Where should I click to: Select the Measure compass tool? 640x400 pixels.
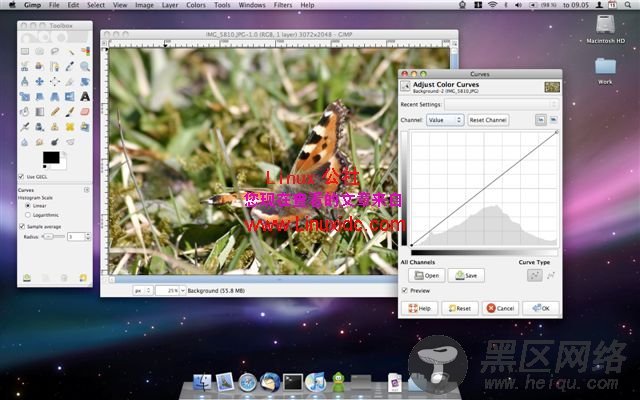[x=25, y=82]
